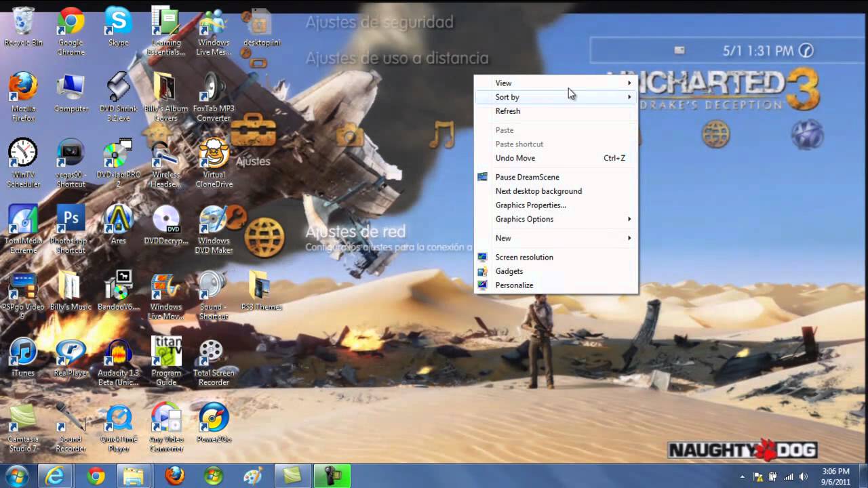Select the Virtual CloneDrive sheep icon
The height and width of the screenshot is (488, 868).
pos(214,163)
